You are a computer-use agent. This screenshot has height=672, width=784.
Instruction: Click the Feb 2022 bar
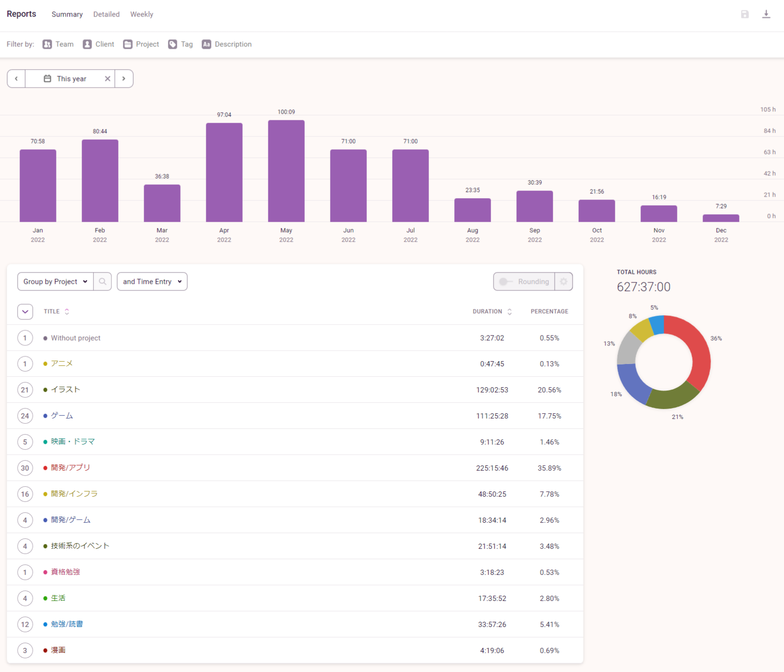pyautogui.click(x=100, y=181)
